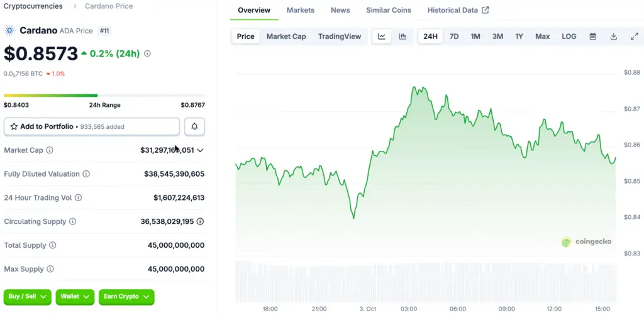Toggle the LOG scale option

(569, 36)
